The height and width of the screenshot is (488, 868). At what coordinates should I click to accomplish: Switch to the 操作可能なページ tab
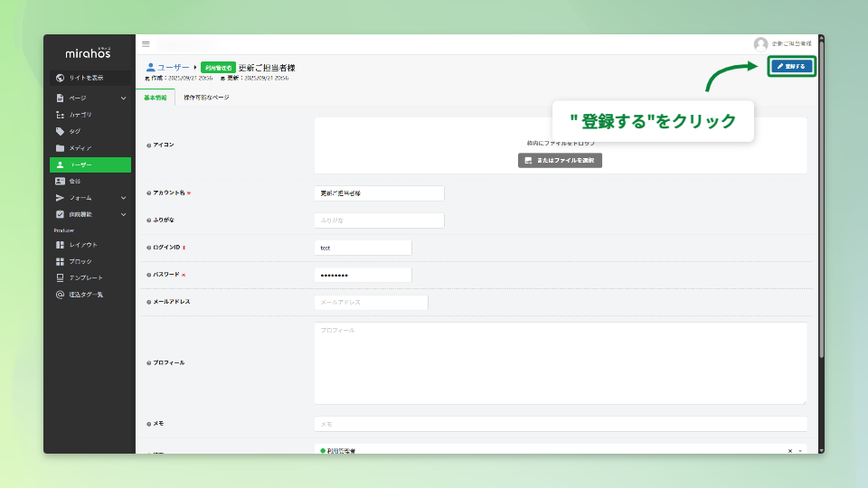click(206, 98)
